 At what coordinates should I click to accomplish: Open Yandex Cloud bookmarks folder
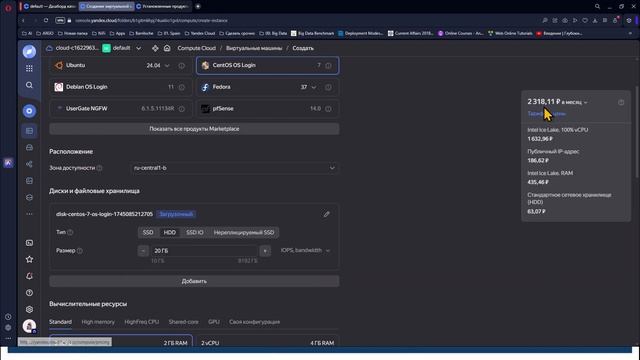[200, 33]
